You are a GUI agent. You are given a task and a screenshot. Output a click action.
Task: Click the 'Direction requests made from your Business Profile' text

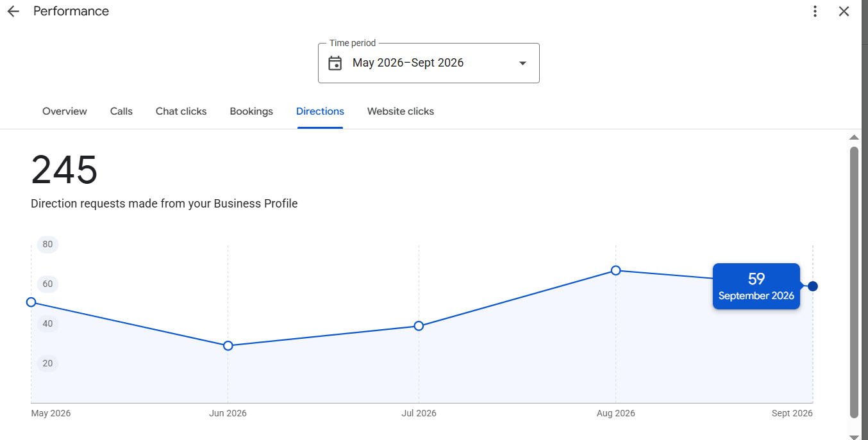point(164,204)
